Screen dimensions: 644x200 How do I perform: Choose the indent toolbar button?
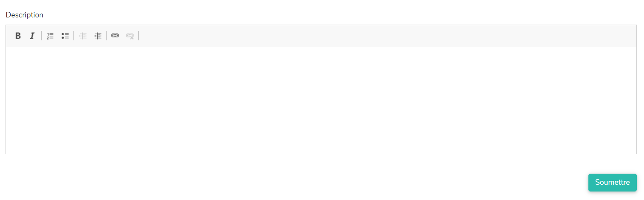point(98,36)
